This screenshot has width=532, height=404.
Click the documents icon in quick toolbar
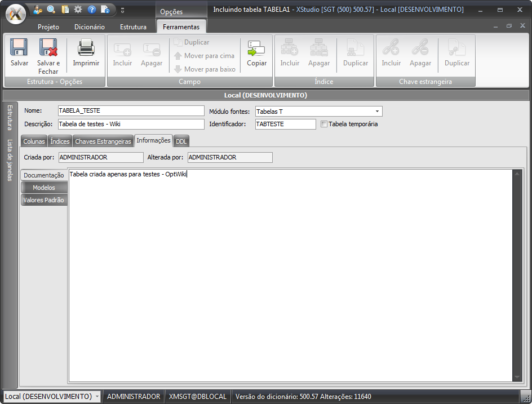coord(65,10)
